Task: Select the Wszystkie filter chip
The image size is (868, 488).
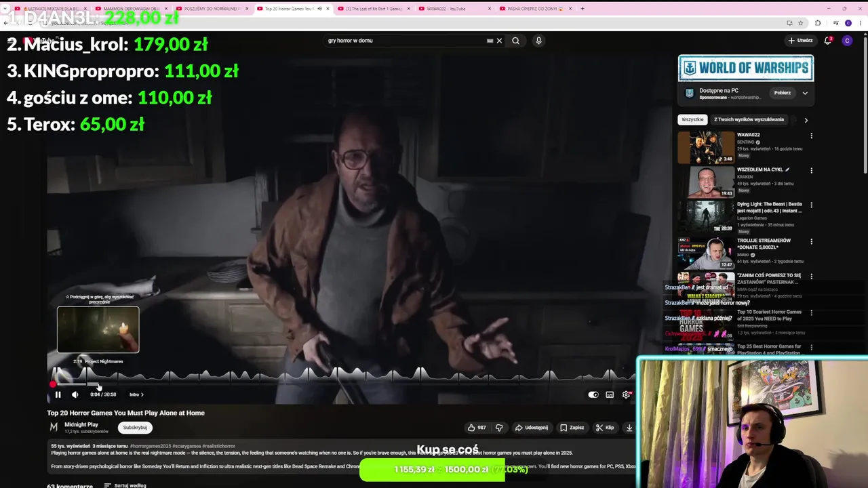Action: pos(692,119)
